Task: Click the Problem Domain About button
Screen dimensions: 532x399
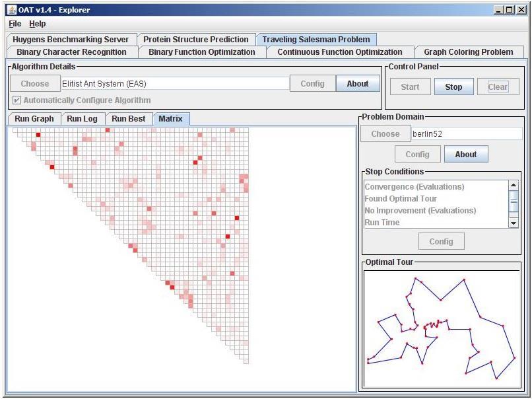Action: click(x=466, y=154)
